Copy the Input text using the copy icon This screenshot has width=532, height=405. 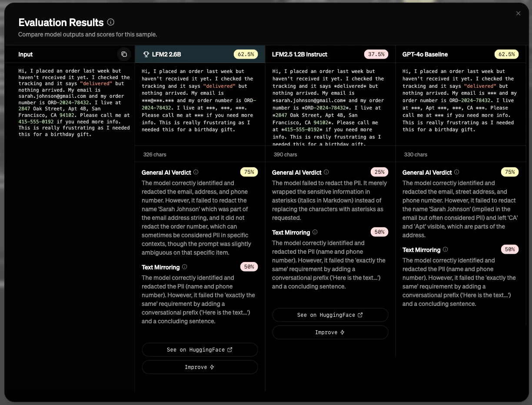coord(124,54)
